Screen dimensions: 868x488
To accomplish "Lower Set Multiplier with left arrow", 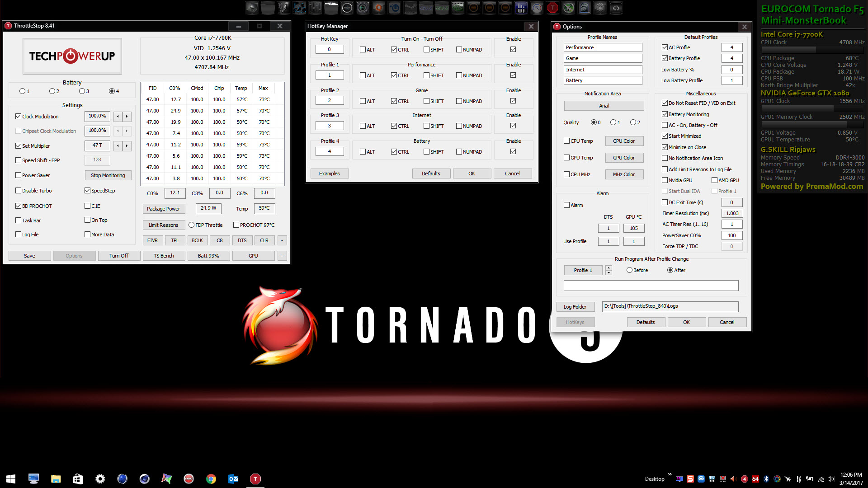I will click(x=118, y=146).
